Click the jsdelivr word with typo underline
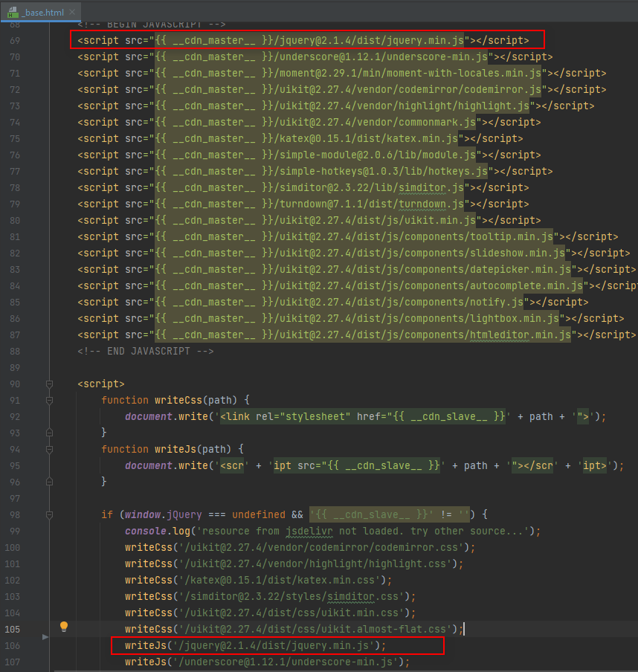 pos(309,531)
